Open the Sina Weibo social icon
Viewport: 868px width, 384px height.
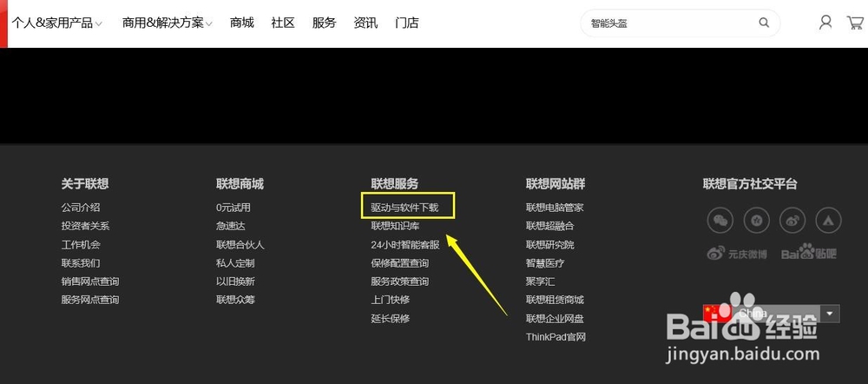792,221
